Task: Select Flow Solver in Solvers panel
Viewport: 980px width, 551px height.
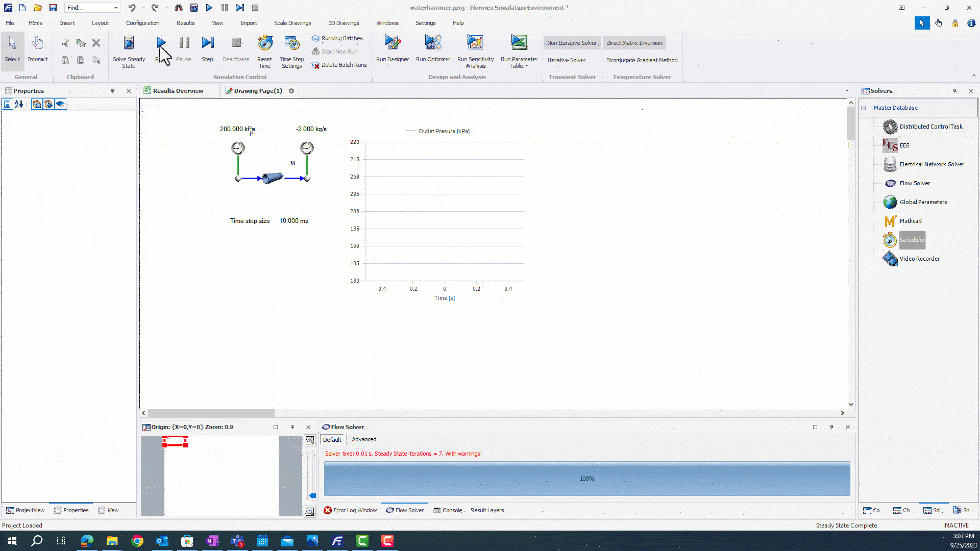Action: (915, 183)
